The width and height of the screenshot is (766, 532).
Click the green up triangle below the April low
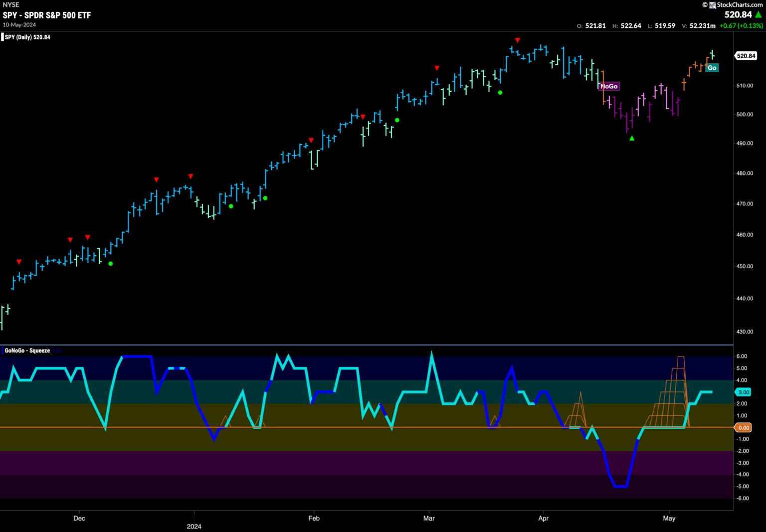(632, 138)
